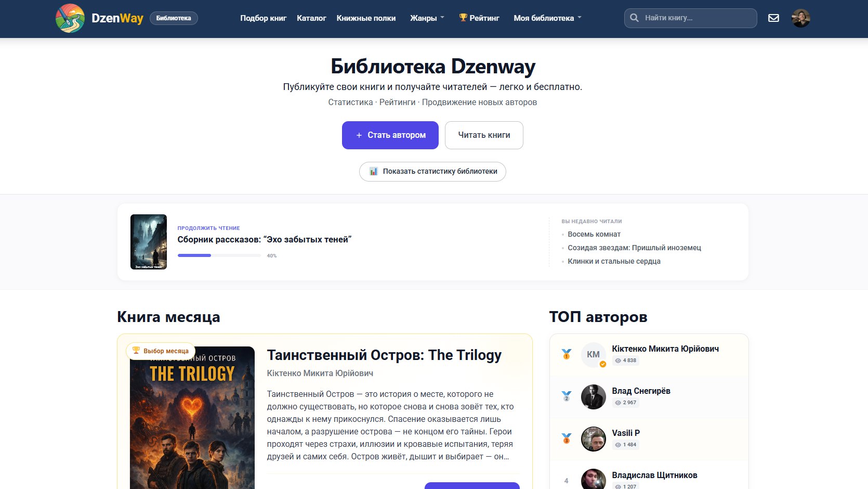This screenshot has height=489, width=868.
Task: Open the book Сборник рассказов: Эхо забытых теней
Action: coord(265,239)
